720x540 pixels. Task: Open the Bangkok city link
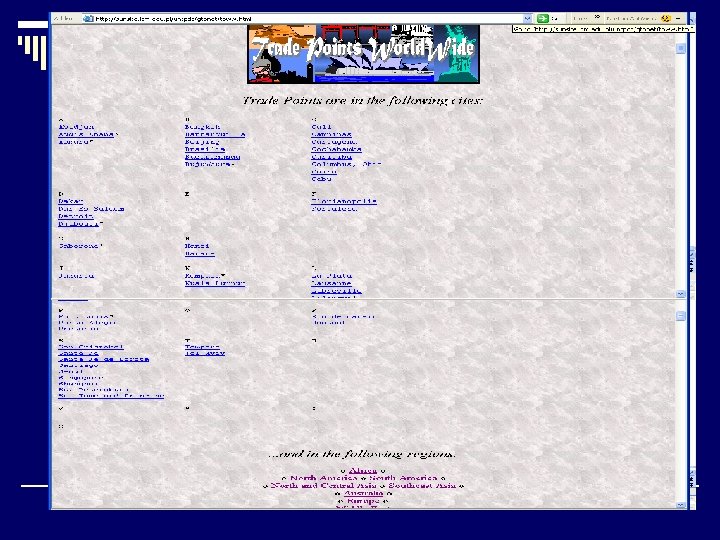202,127
